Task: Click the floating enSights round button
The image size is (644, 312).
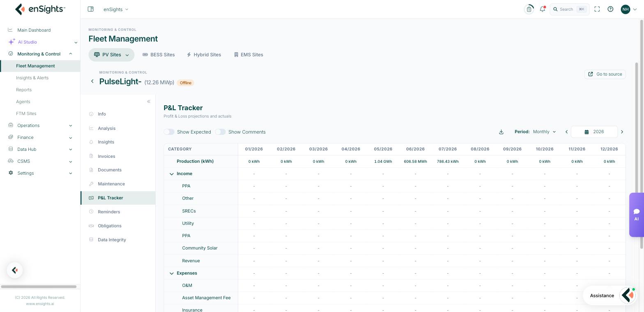Action: (15, 270)
